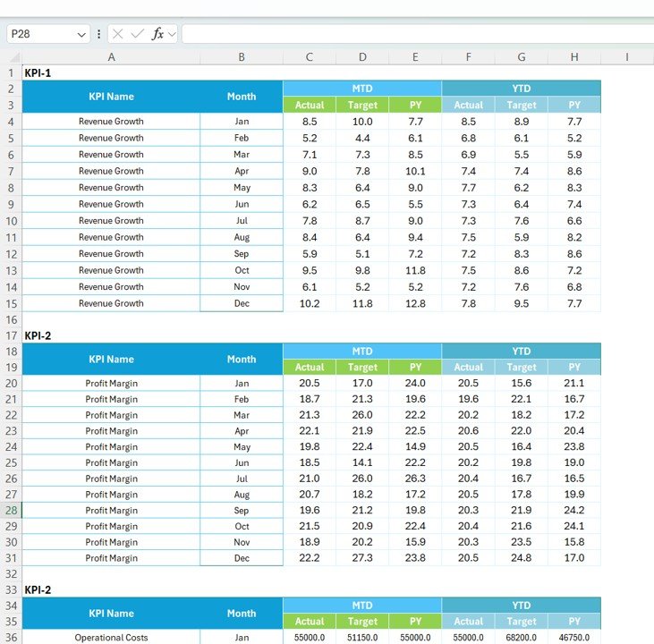Select row 28 header
This screenshot has height=644, width=654.
click(11, 510)
